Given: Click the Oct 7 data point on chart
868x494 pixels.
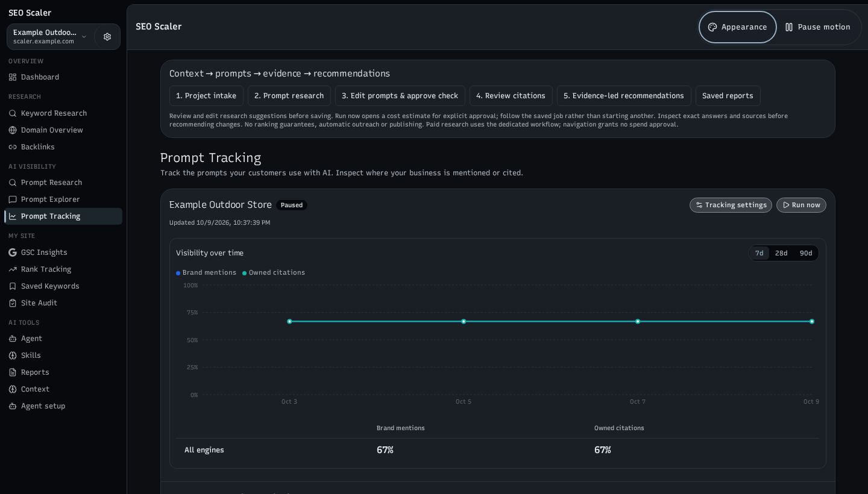Looking at the screenshot, I should (638, 322).
